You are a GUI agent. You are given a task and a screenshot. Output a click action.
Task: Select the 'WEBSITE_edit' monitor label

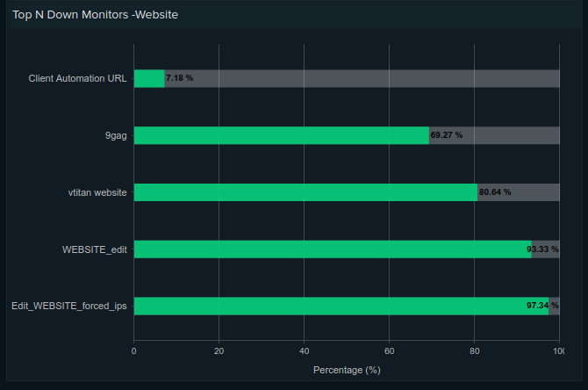click(94, 249)
